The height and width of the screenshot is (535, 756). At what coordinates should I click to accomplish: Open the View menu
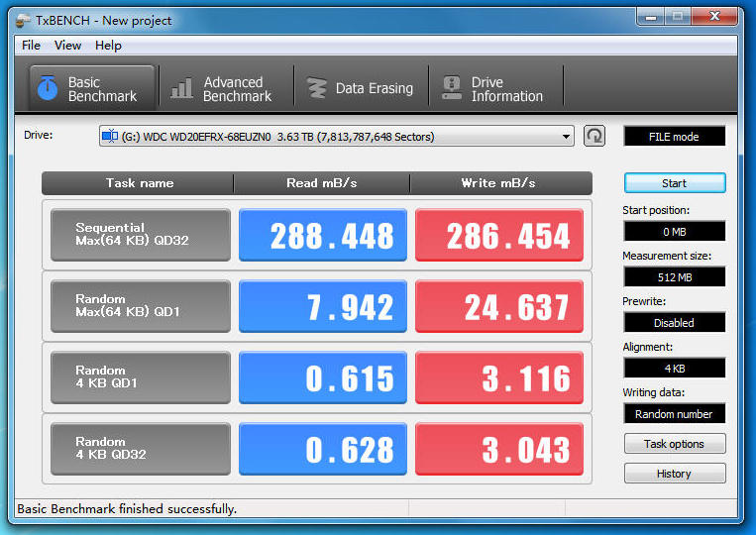point(67,46)
